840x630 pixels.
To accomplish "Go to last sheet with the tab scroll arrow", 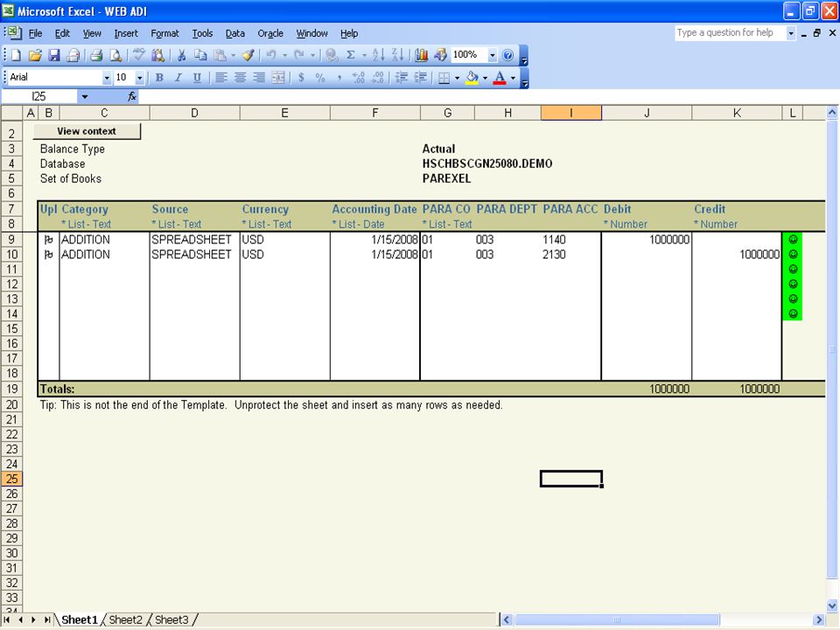I will tap(46, 619).
